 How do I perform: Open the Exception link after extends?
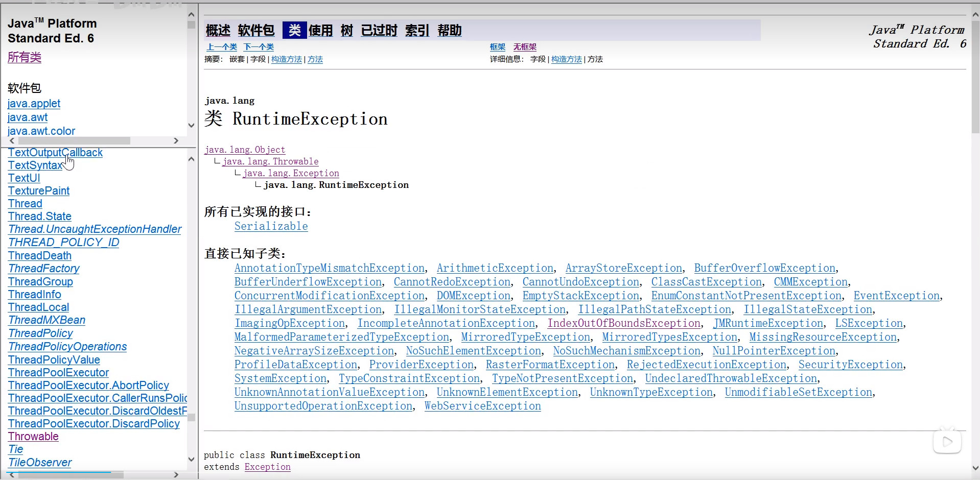pyautogui.click(x=268, y=467)
